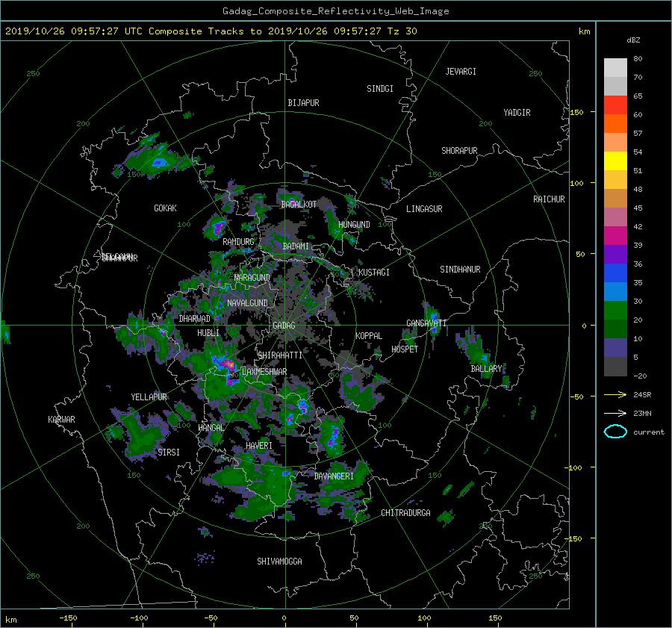Click the SINDGI city label
The image size is (672, 628).
380,89
